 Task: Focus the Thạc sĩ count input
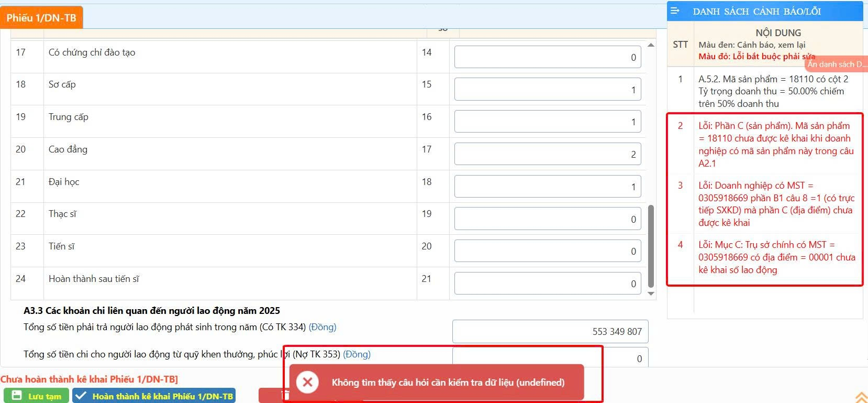point(547,219)
